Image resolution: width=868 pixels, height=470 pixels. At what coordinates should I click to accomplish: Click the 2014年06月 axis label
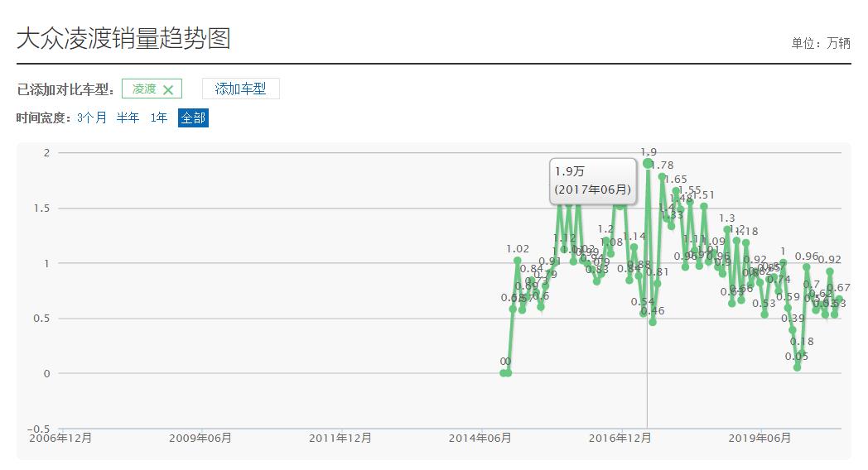[x=480, y=438]
